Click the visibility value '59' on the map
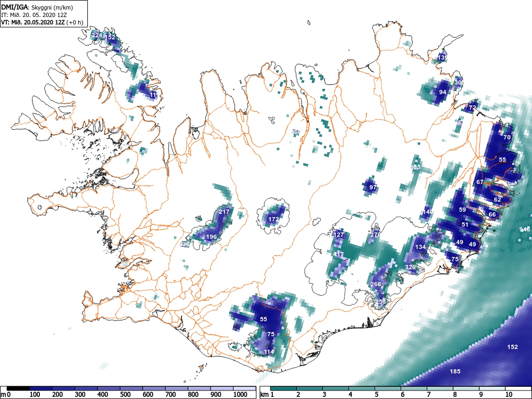Screen dimensions: 532x399 [462, 210]
